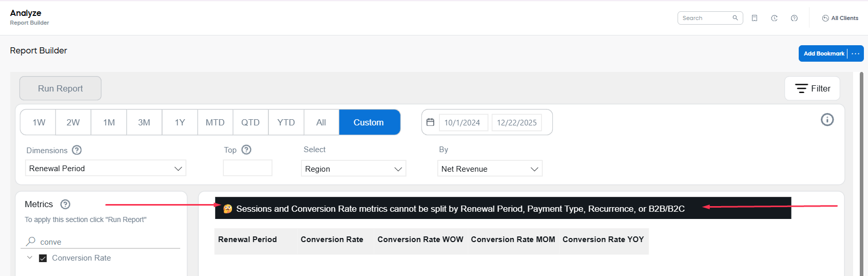The height and width of the screenshot is (276, 868).
Task: Click the Conversion Rate YOY column header
Action: tap(603, 240)
